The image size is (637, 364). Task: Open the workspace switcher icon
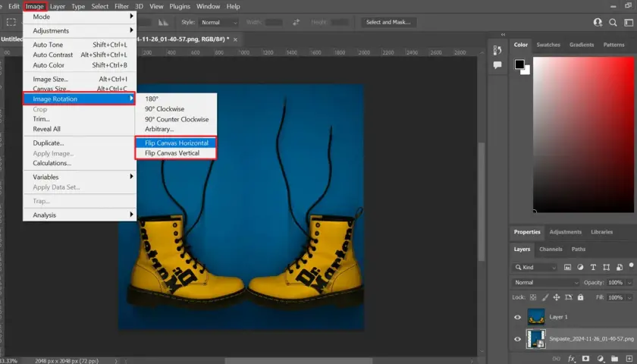click(x=629, y=22)
